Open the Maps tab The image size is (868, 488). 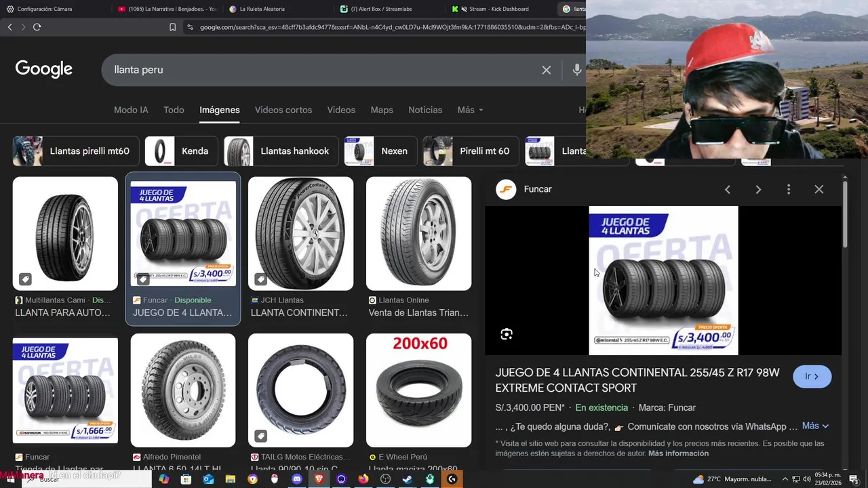[x=382, y=110]
